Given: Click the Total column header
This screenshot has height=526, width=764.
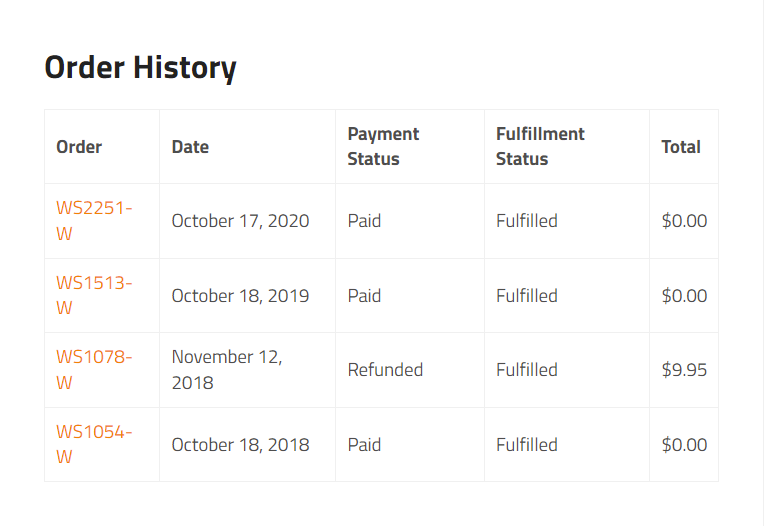Looking at the screenshot, I should pyautogui.click(x=681, y=147).
